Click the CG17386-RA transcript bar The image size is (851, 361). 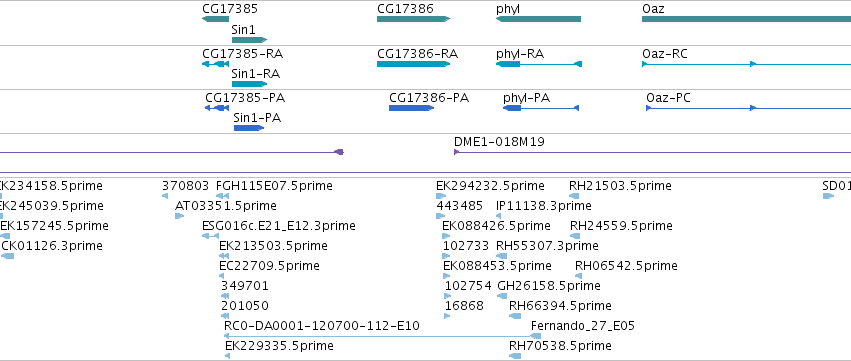point(414,64)
